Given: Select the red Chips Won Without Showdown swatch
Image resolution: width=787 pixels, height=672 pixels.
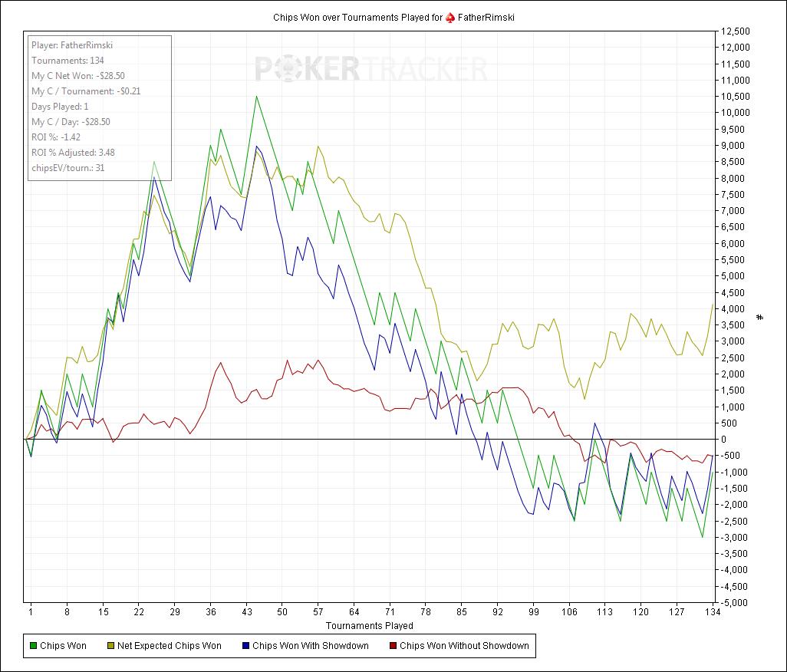Looking at the screenshot, I should click(x=392, y=646).
